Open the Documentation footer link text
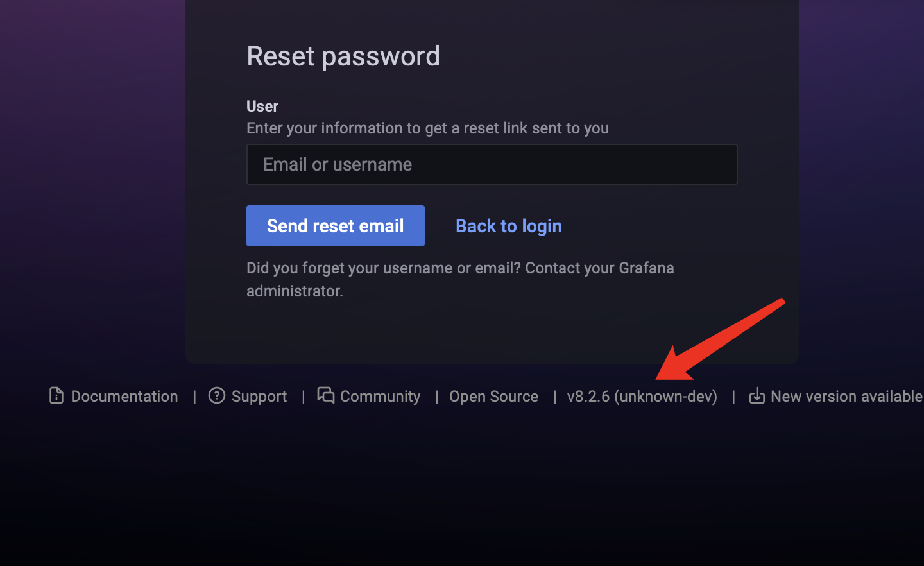 124,397
